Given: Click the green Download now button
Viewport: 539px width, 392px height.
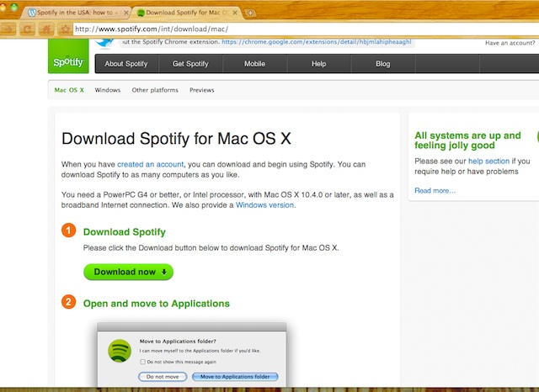Looking at the screenshot, I should click(x=128, y=272).
